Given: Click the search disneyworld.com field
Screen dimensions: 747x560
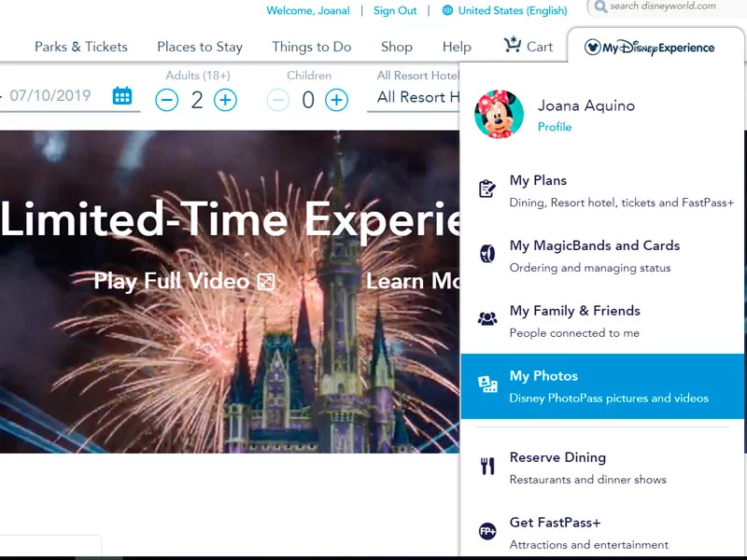Looking at the screenshot, I should click(667, 7).
